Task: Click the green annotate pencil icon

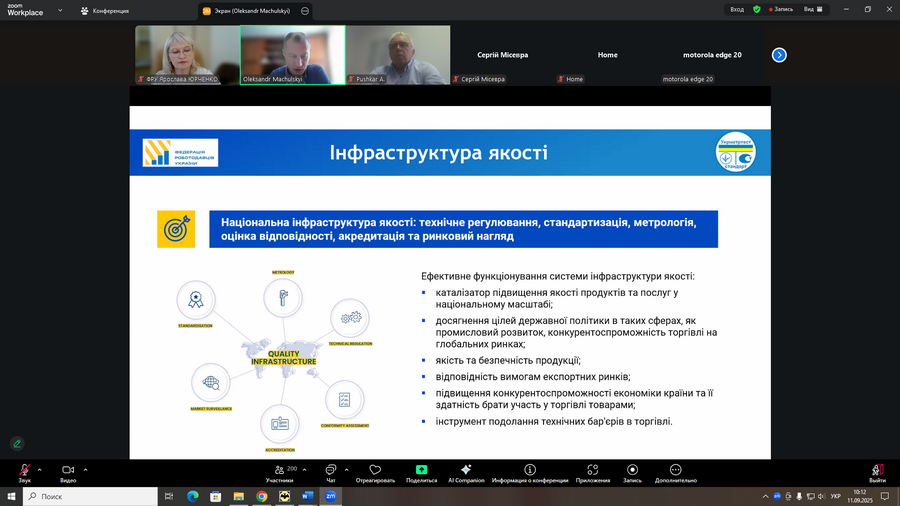Action: click(17, 443)
